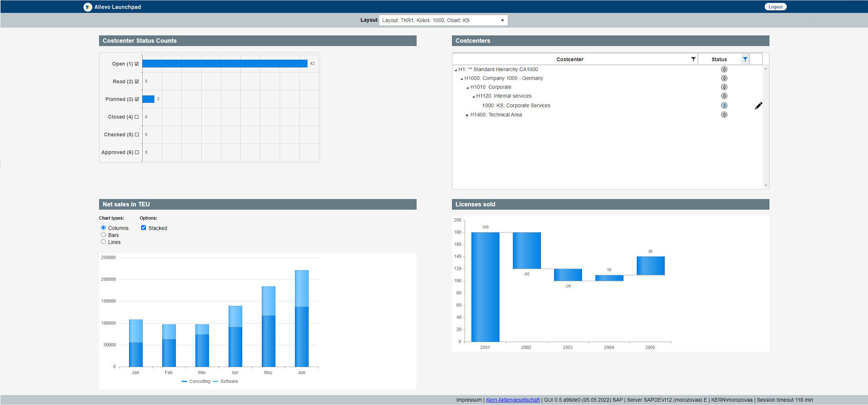Open the Kern Aktiengesellschaft link
The image size is (868, 405).
[512, 400]
